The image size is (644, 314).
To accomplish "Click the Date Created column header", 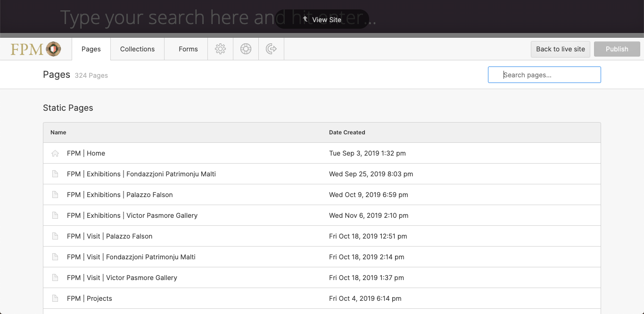I will click(347, 132).
